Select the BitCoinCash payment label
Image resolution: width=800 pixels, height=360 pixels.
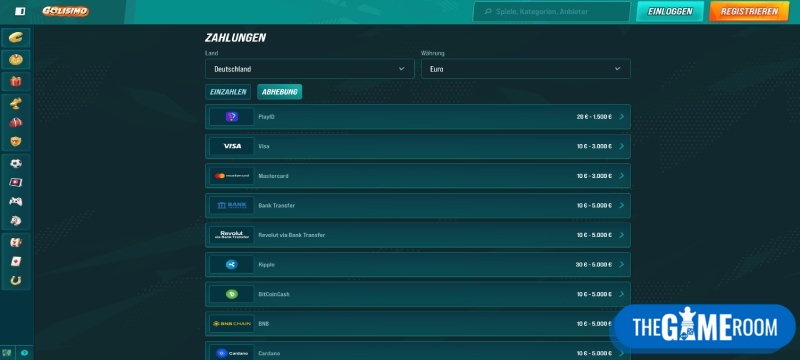[274, 294]
